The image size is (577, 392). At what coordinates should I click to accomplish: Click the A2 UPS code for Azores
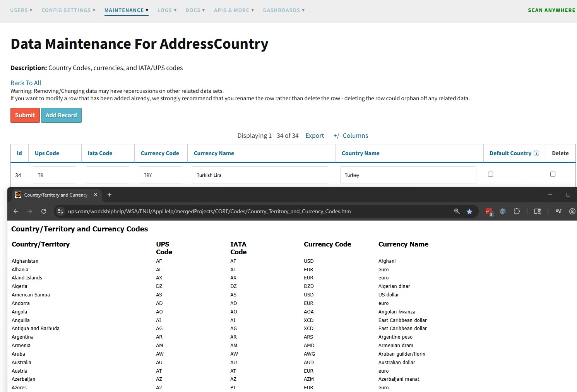click(159, 388)
